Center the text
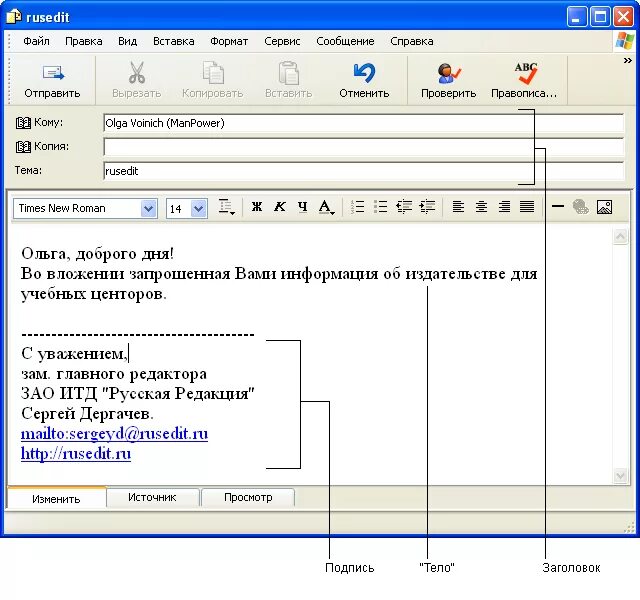This screenshot has width=640, height=600. [481, 207]
